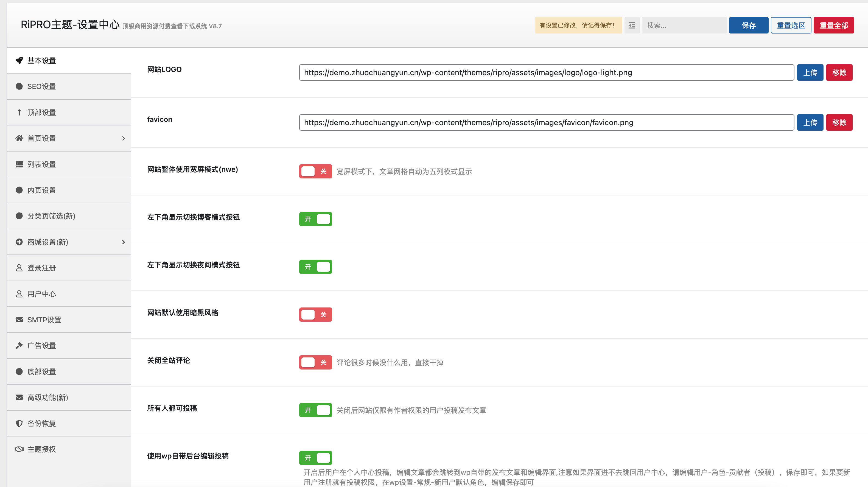
Task: Click 上传 button for favicon
Action: click(x=810, y=122)
